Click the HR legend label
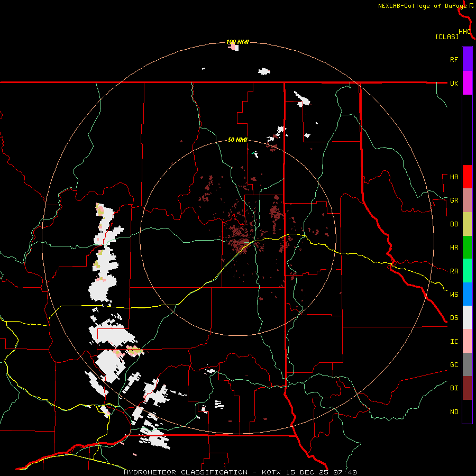 tap(454, 248)
